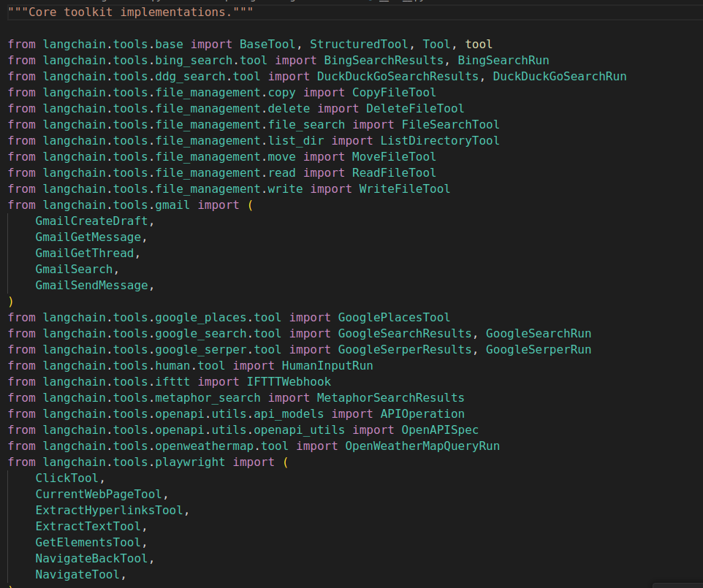703x588 pixels.
Task: Select the OpenWeatherMapQueryRun identifier
Action: tap(422, 446)
